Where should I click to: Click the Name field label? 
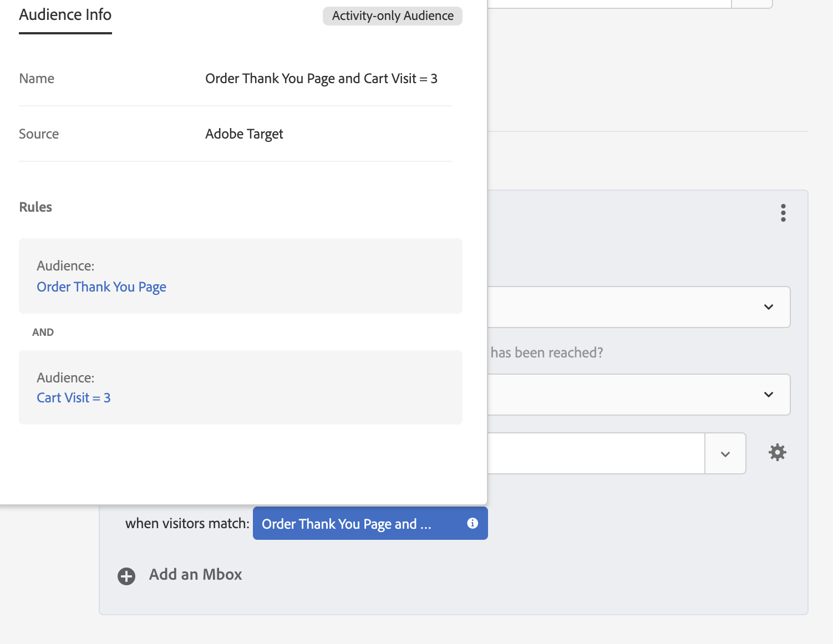click(x=37, y=79)
